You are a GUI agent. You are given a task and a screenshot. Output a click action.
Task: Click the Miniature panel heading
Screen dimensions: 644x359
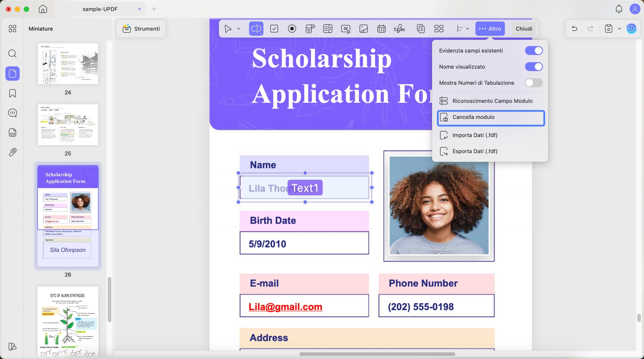click(x=41, y=29)
